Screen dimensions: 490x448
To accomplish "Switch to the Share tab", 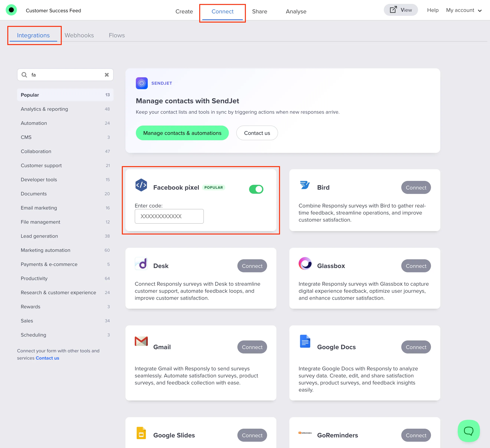I will point(260,12).
